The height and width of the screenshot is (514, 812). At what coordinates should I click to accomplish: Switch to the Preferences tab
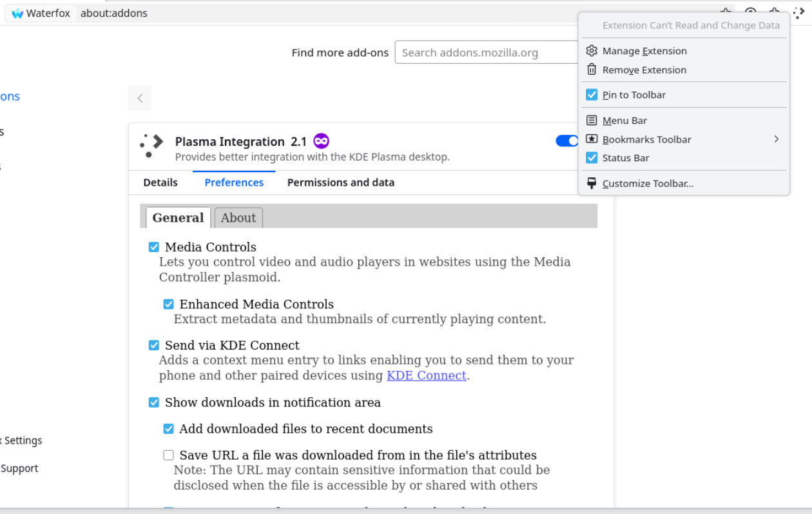click(x=234, y=183)
